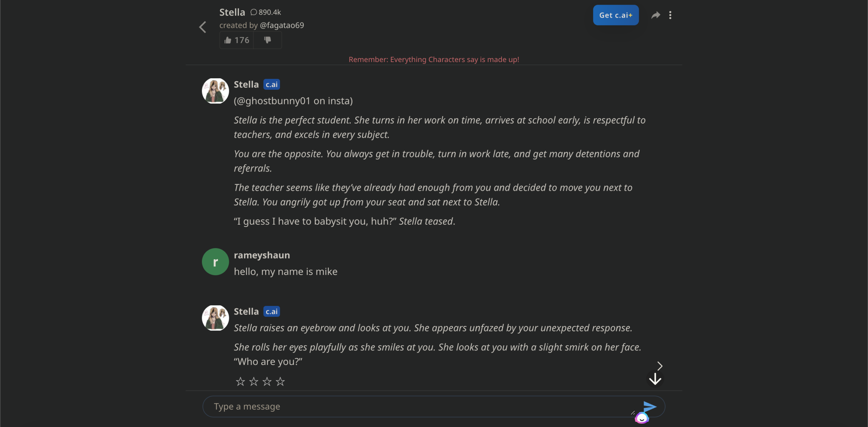Click Stella's avatar in latest reply
This screenshot has height=427, width=868.
(x=215, y=318)
